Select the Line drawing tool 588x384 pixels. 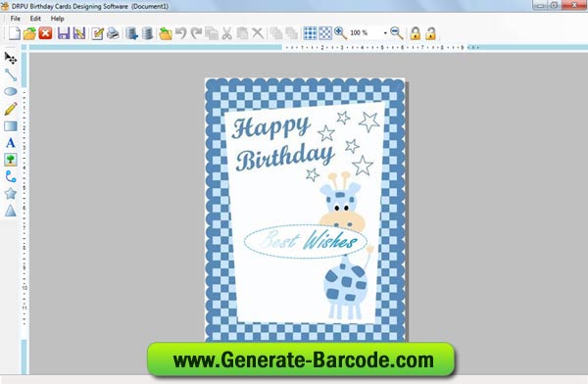point(11,75)
